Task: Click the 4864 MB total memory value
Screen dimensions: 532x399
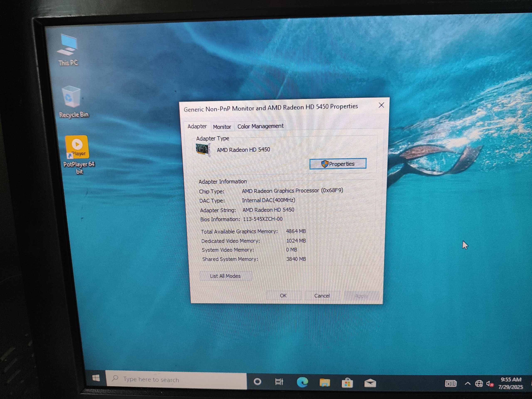Action: [x=296, y=231]
